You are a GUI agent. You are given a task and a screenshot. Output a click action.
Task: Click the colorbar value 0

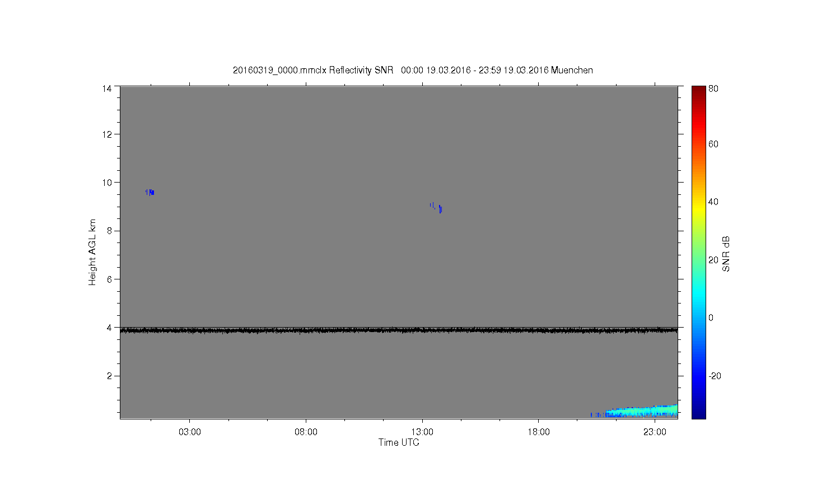click(x=711, y=318)
